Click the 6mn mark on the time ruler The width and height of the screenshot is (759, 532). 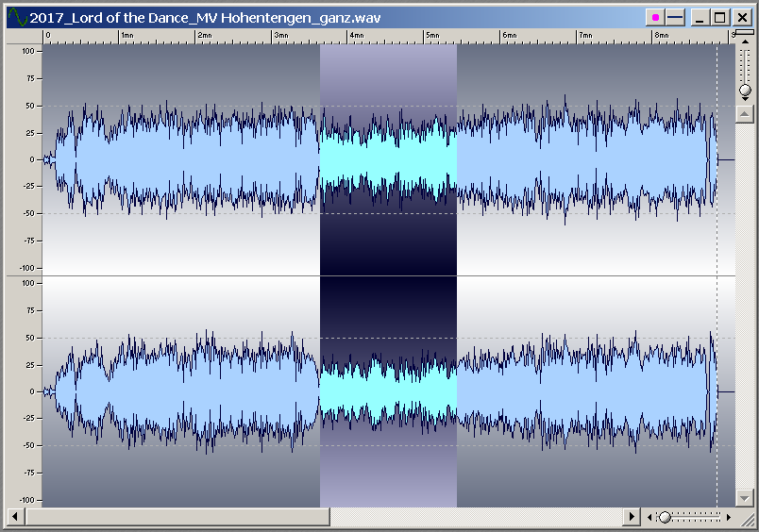click(x=509, y=35)
